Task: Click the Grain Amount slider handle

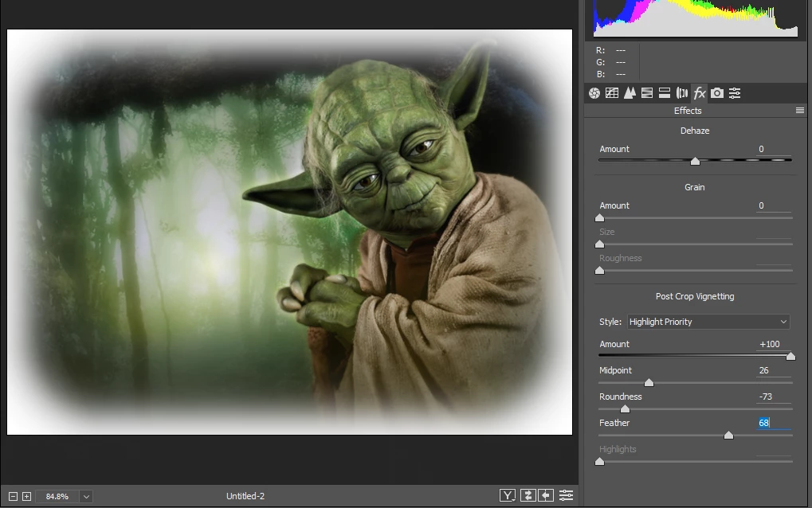Action: [600, 218]
